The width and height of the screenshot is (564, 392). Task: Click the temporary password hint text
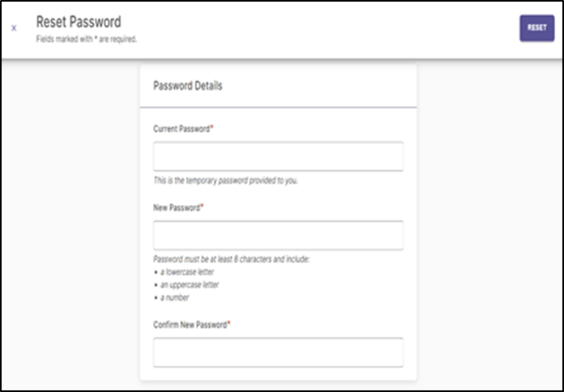[225, 181]
